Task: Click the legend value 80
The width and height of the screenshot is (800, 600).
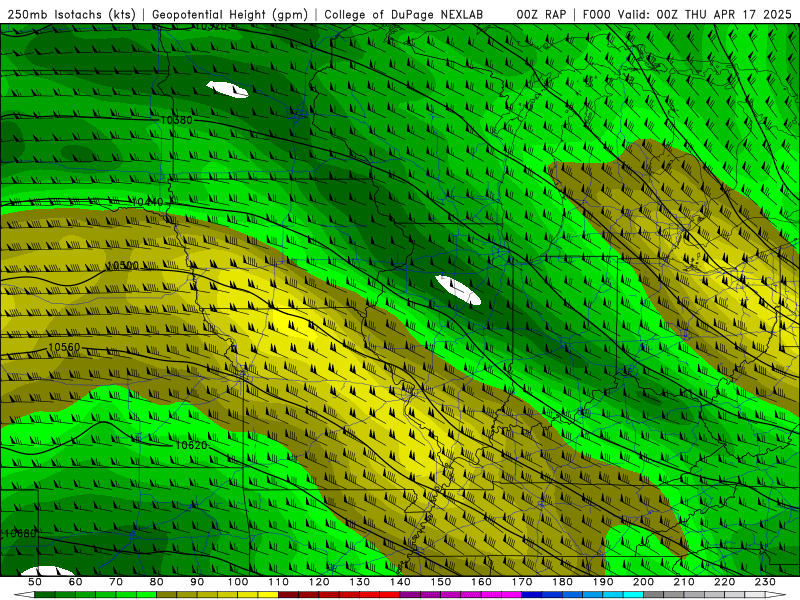Action: click(157, 582)
